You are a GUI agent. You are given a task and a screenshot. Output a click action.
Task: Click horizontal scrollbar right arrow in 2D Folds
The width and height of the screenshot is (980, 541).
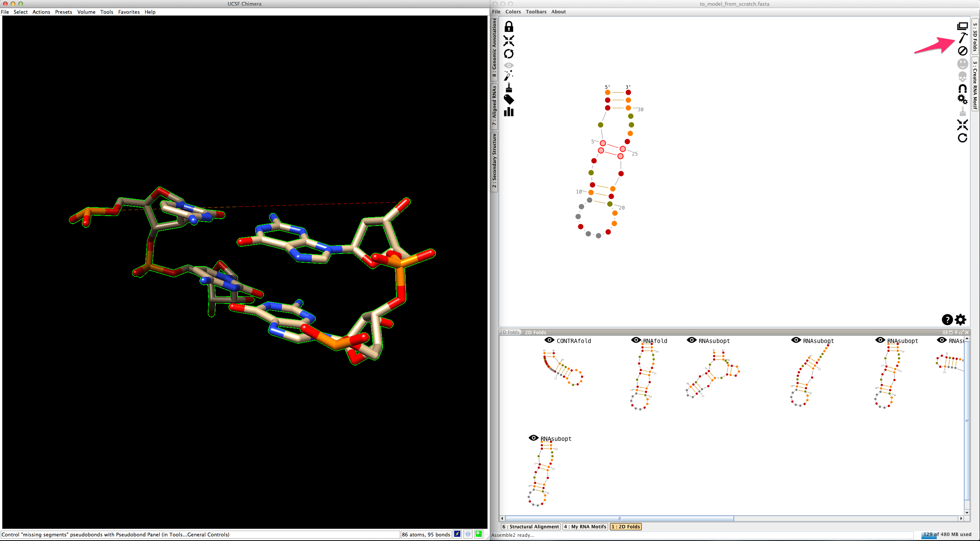click(x=961, y=518)
